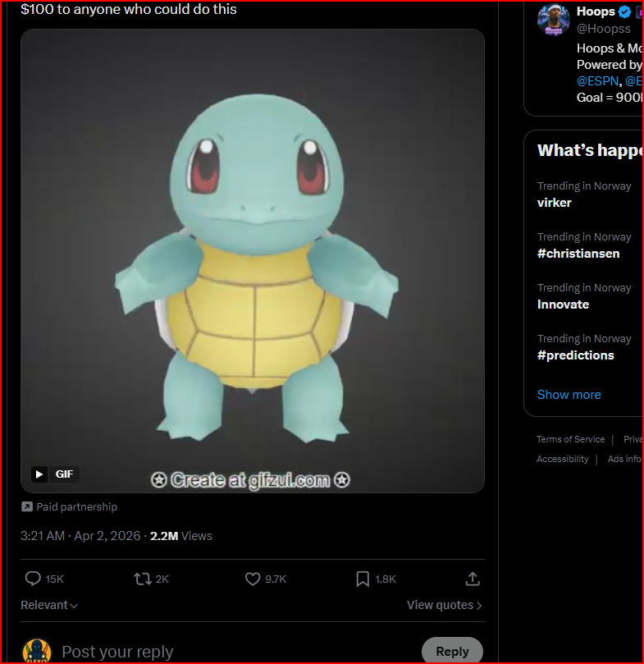644x664 pixels.
Task: Open View quotes link
Action: [445, 605]
